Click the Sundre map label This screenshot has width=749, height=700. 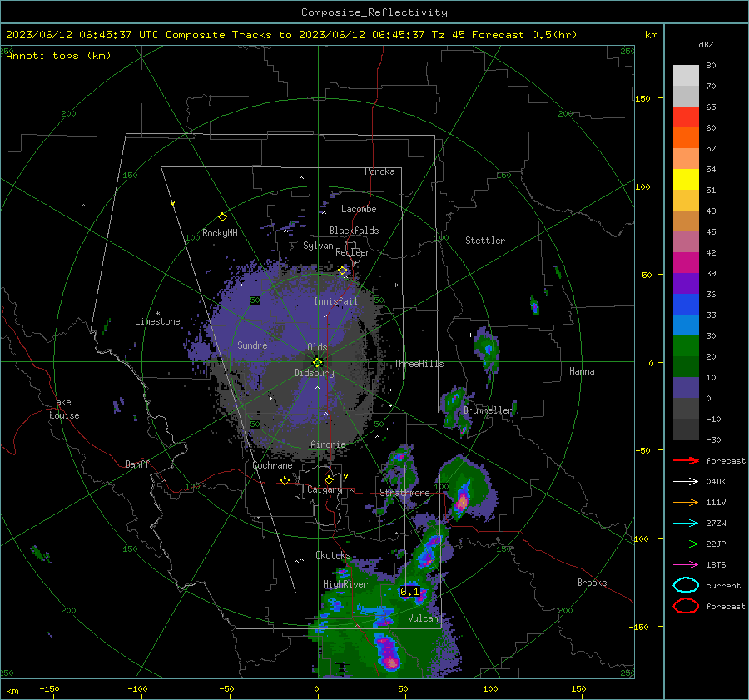click(x=252, y=345)
